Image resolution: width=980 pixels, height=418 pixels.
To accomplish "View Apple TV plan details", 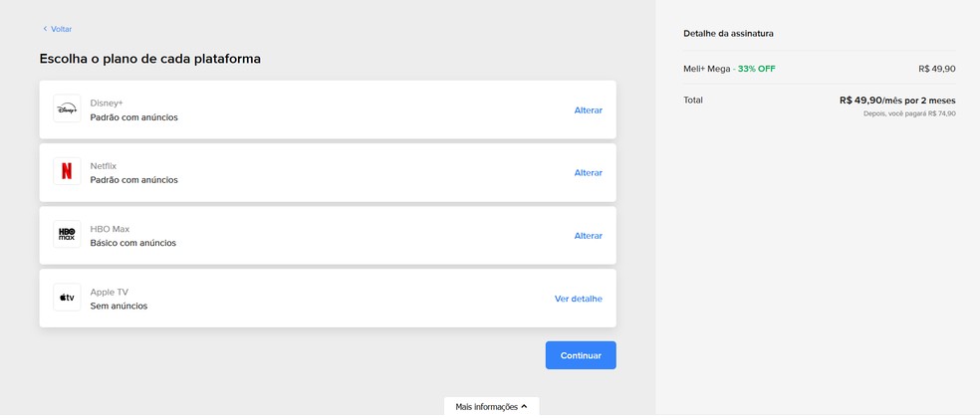I will tap(578, 299).
